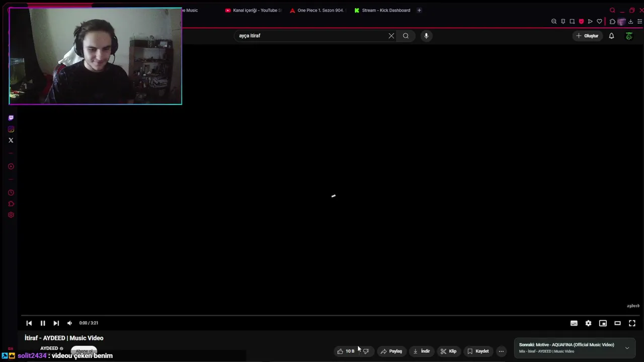
Task: Expand the Sonraki mix playlist panel chevron
Action: [x=627, y=348]
